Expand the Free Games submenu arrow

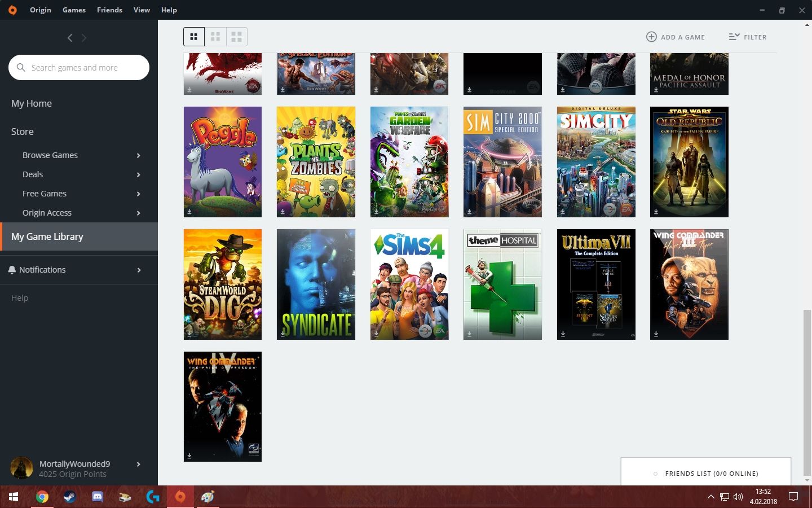pos(139,194)
